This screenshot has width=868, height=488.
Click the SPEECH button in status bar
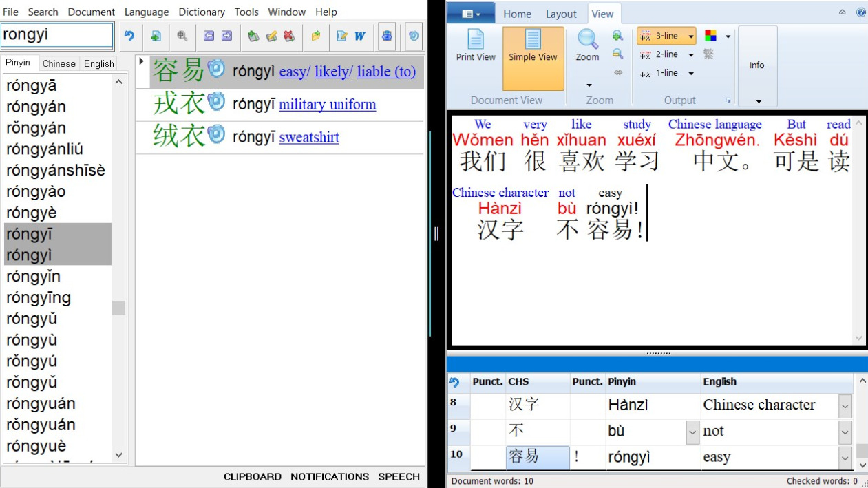[399, 476]
